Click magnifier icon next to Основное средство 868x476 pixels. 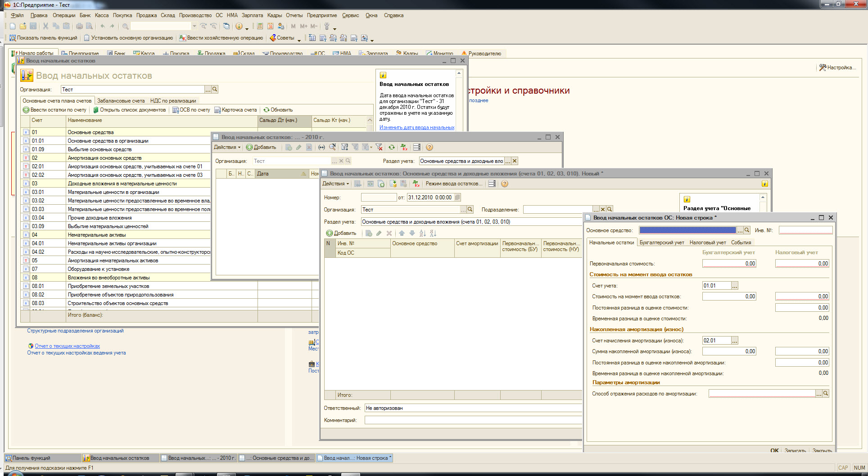pyautogui.click(x=747, y=230)
